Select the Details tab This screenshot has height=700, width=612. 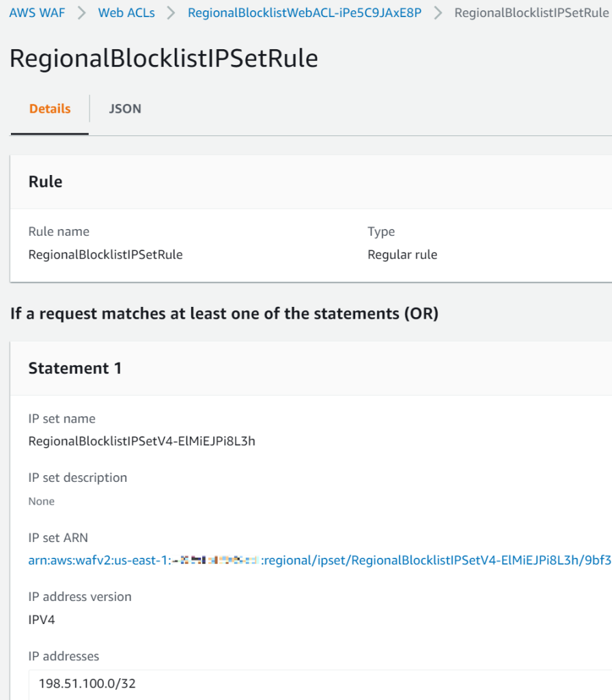(48, 109)
